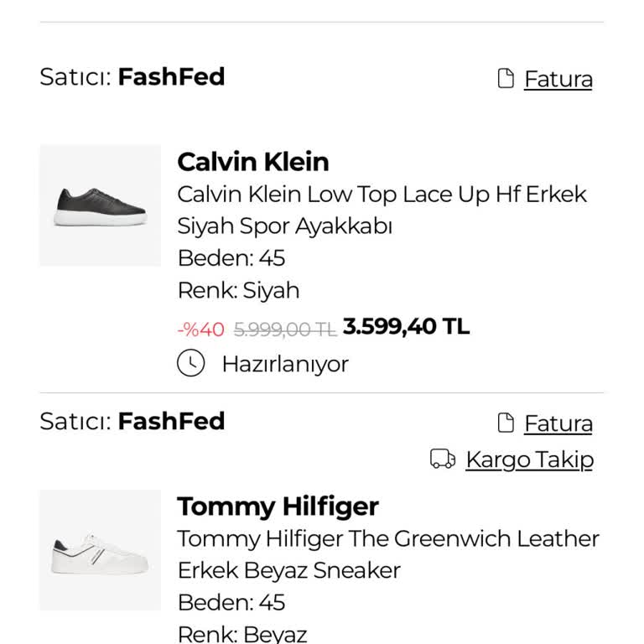Click the Tommy Hilfiger brand heading

(x=278, y=506)
